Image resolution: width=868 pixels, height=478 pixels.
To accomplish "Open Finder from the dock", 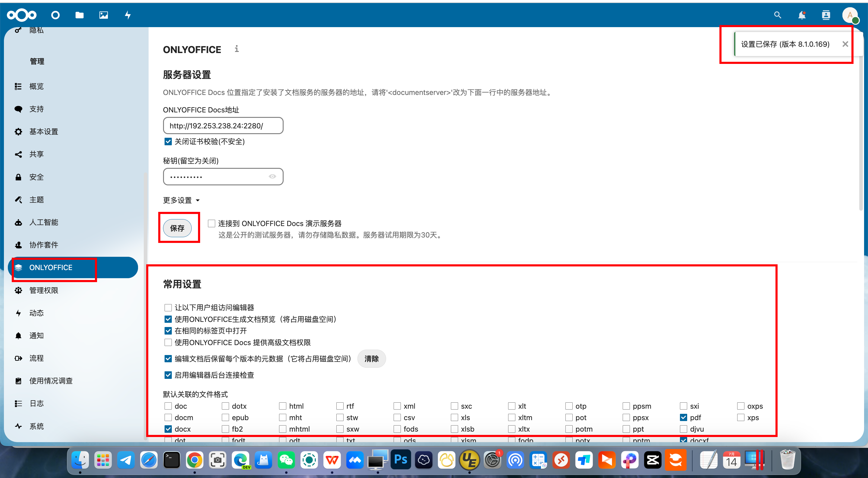I will (x=80, y=460).
